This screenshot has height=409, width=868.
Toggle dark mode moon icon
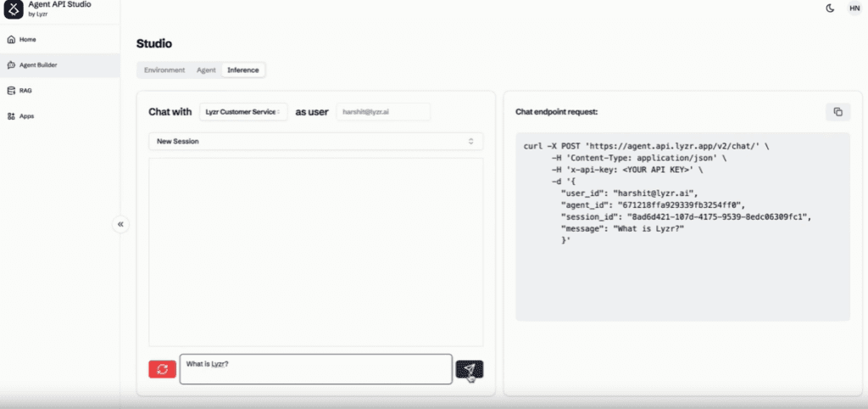(830, 8)
